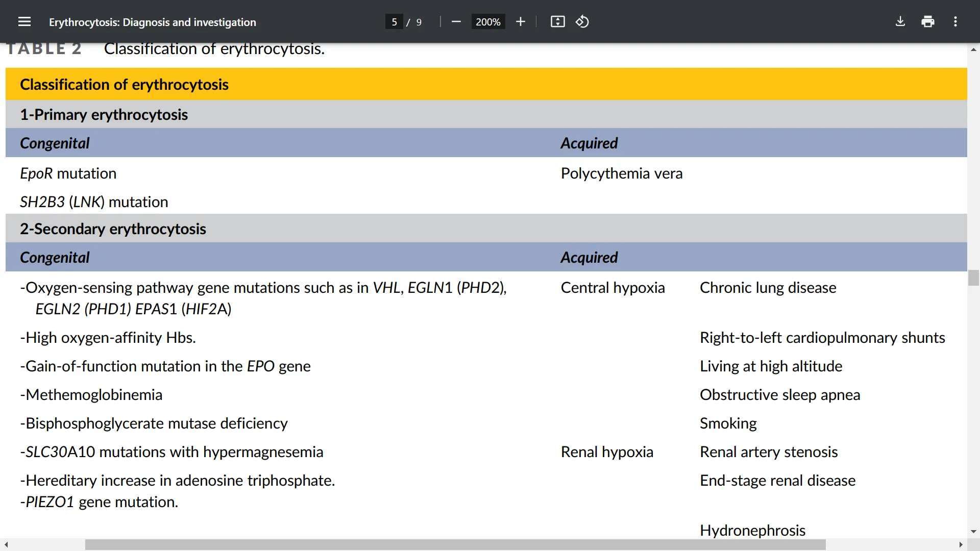The width and height of the screenshot is (980, 551).
Task: Click the horizontal scrollbar thumb
Action: coord(455,545)
